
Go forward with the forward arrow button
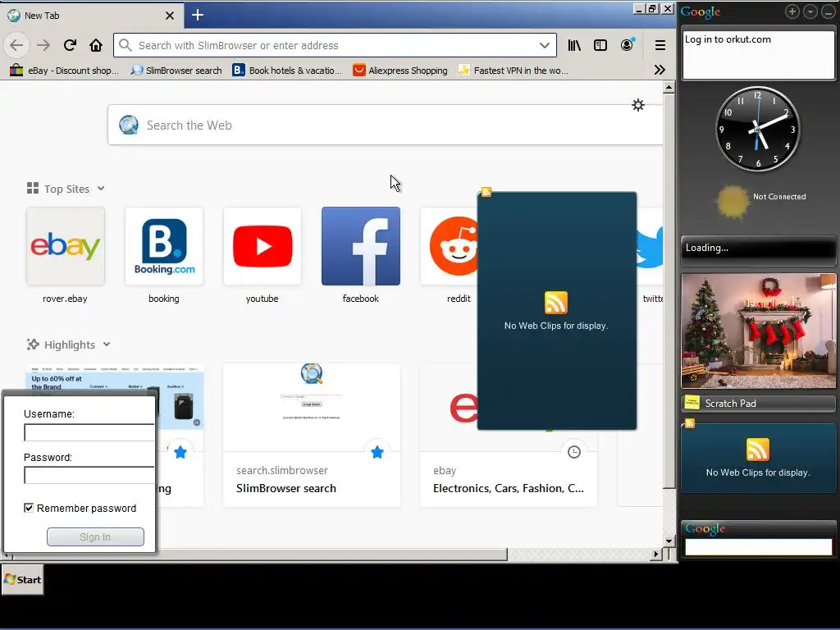43,46
